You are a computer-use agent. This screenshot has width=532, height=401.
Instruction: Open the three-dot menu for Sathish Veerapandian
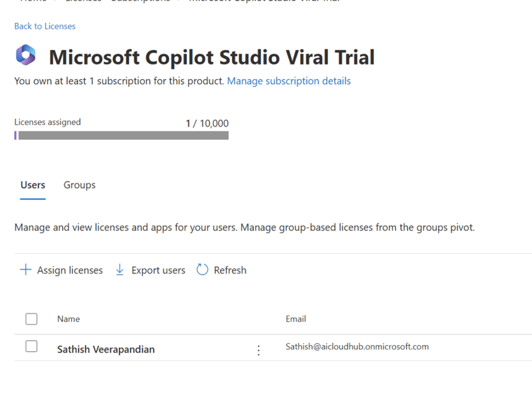[259, 350]
